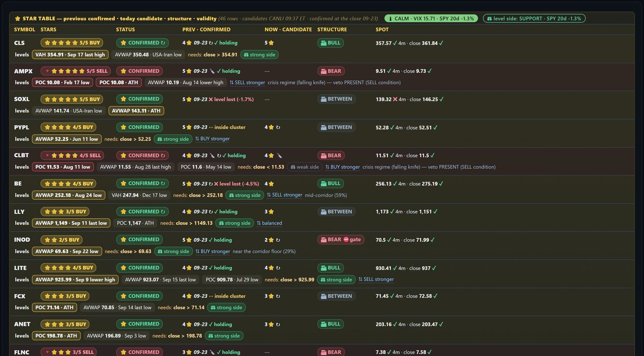Click the INOD 2/5 BUY badge
The image size is (644, 356).
click(62, 240)
